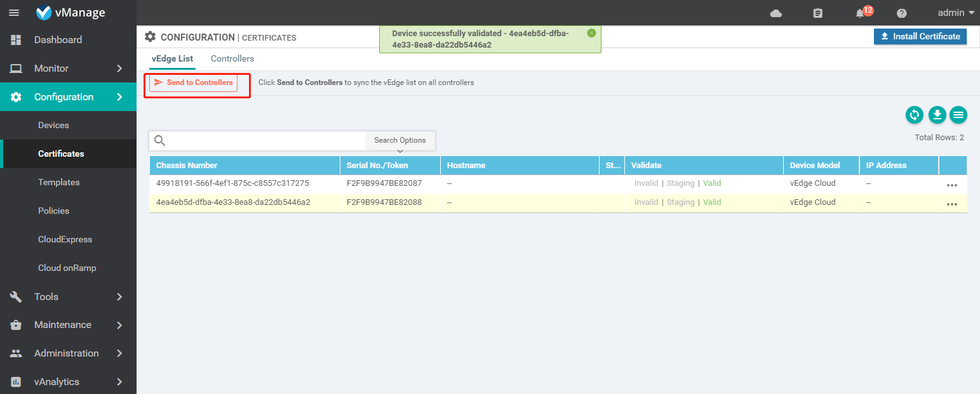
Task: Expand the Maintenance submenu chevron
Action: (x=119, y=325)
